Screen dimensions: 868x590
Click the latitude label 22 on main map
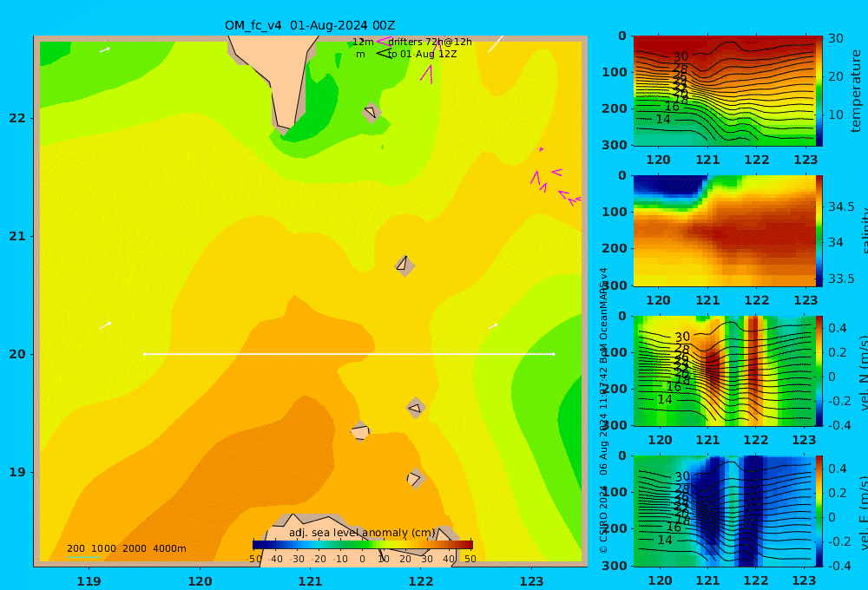click(x=17, y=118)
